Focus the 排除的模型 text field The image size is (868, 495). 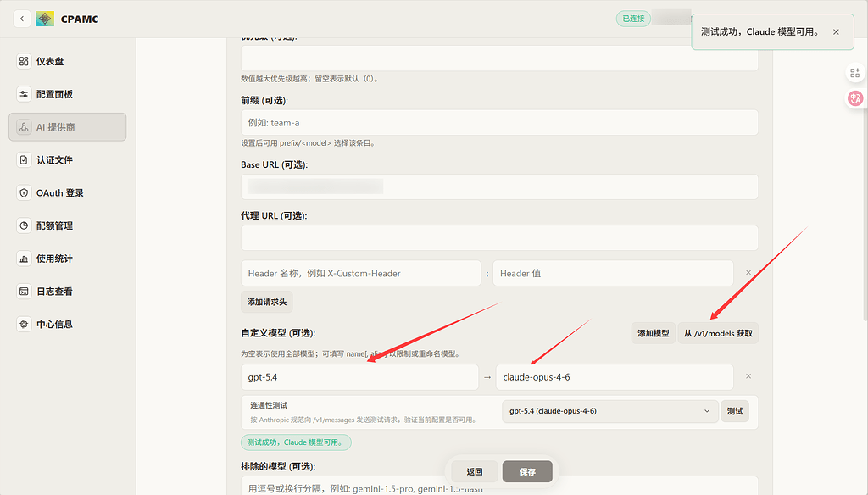(499, 486)
